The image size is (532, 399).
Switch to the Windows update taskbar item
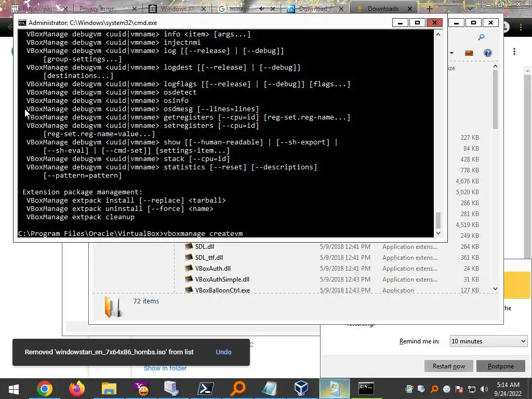(334, 389)
